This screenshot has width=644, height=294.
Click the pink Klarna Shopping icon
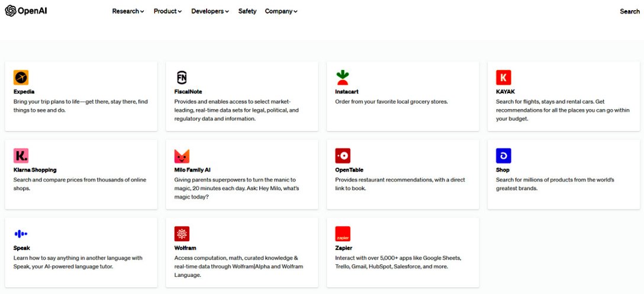click(21, 156)
